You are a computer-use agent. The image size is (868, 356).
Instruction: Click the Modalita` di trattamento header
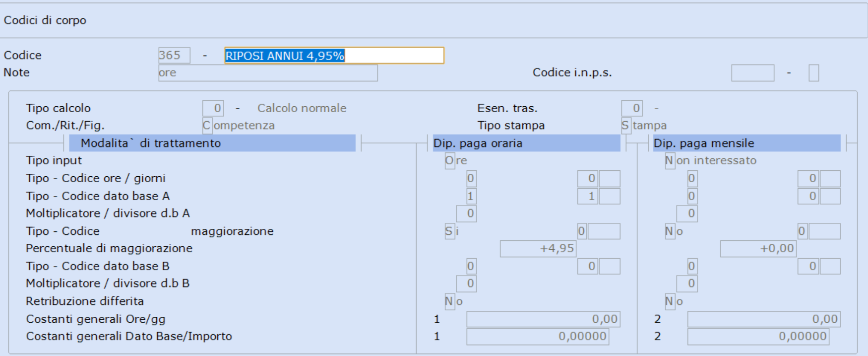coord(212,143)
